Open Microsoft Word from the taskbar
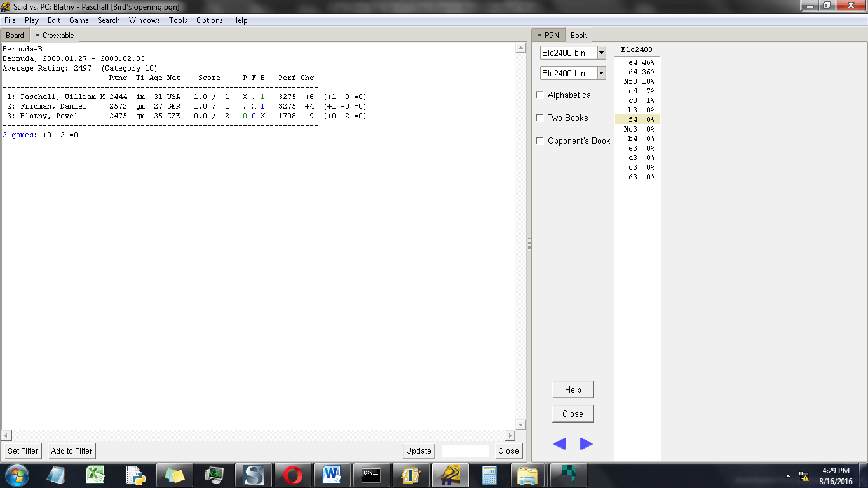The image size is (868, 488). pos(331,475)
